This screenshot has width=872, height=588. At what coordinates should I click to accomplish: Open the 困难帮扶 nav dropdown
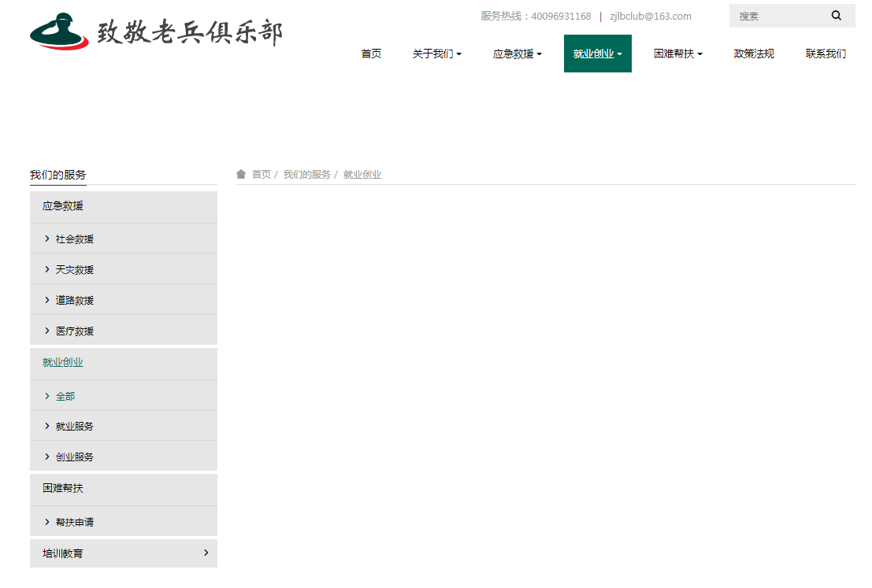(677, 54)
